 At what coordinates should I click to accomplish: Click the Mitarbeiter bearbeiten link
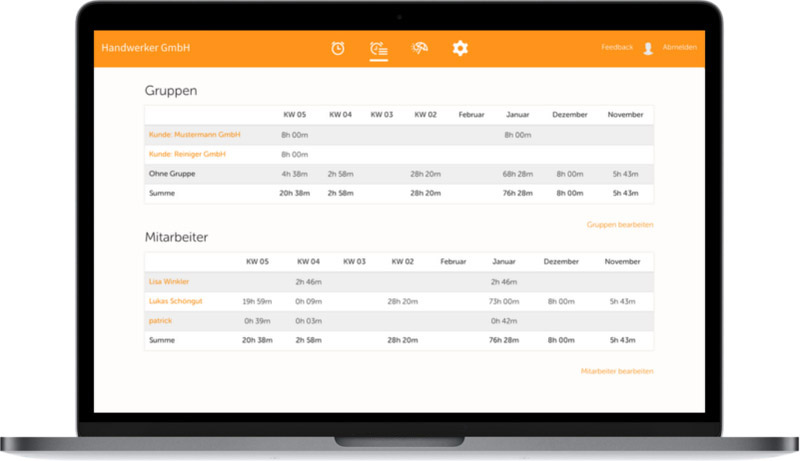[x=617, y=371]
